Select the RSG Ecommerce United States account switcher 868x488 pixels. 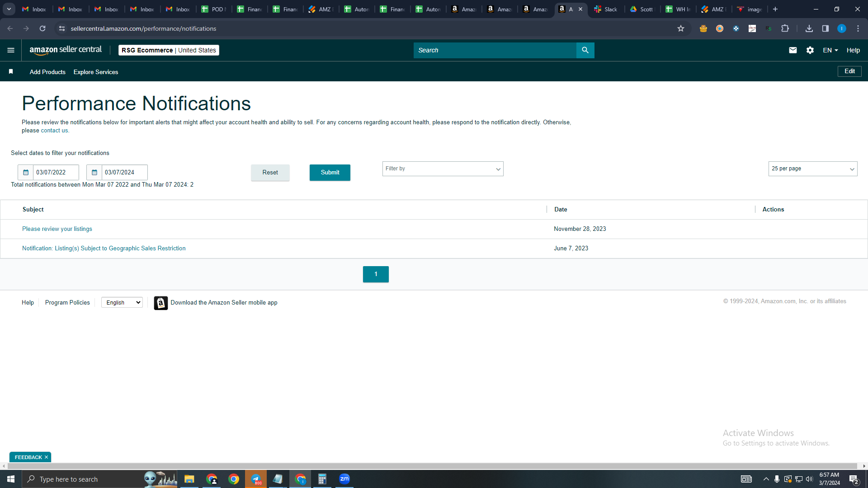tap(169, 50)
